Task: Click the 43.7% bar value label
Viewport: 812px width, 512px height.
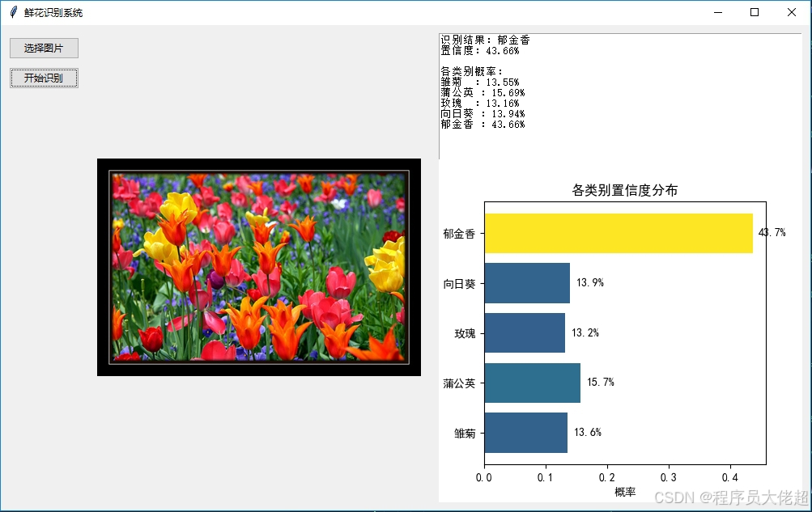Action: [772, 233]
